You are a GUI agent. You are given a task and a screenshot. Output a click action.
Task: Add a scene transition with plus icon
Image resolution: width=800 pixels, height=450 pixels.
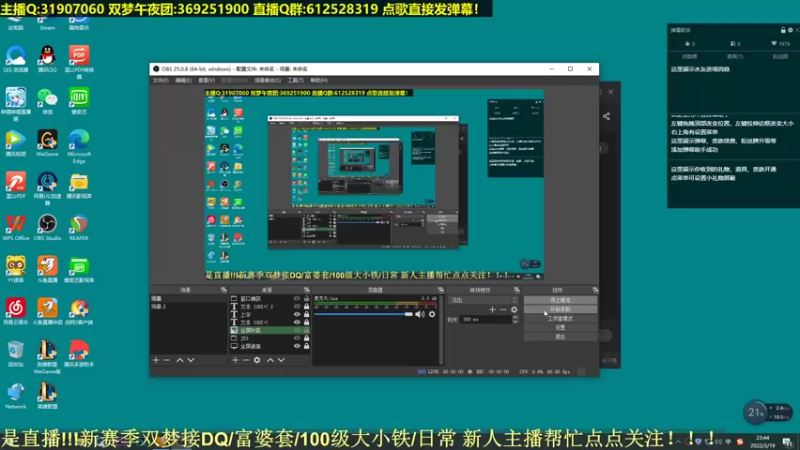tap(492, 309)
